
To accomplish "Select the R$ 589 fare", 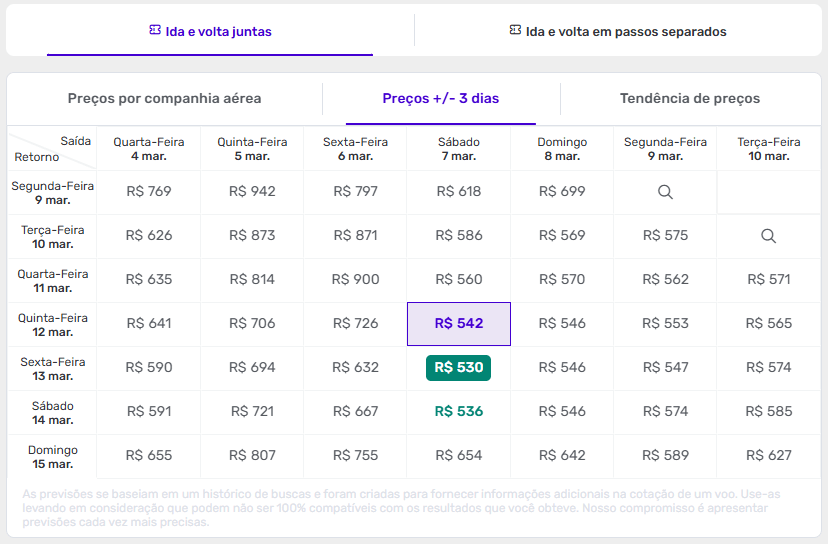I will [x=666, y=455].
